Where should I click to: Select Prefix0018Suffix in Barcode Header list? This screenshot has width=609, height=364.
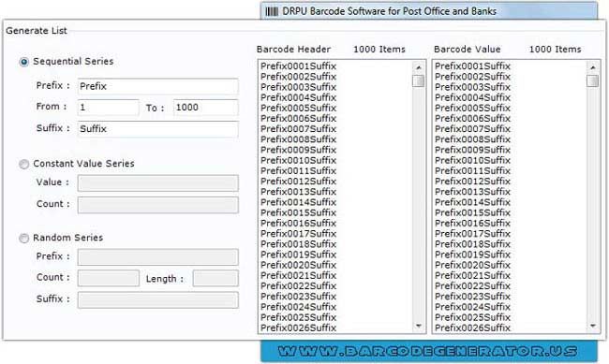tap(298, 244)
